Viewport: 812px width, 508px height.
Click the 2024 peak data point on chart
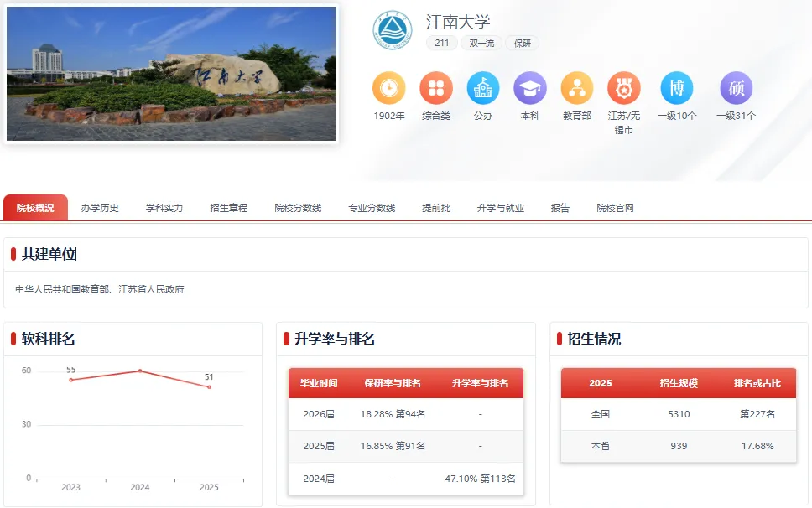(x=140, y=371)
